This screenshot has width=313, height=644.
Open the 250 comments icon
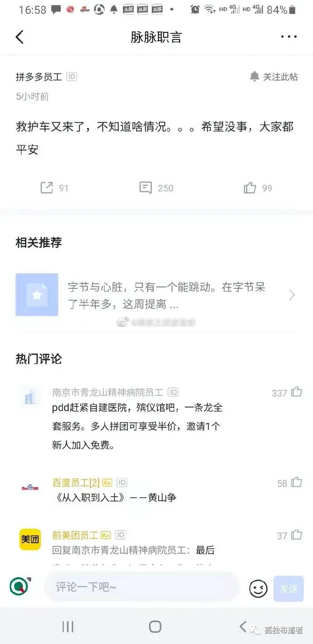tap(146, 188)
